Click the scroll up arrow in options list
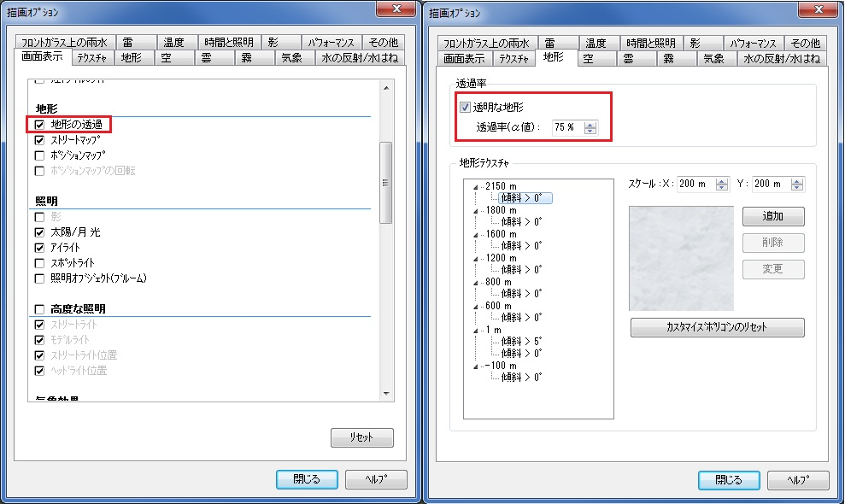The image size is (845, 504). click(x=386, y=87)
